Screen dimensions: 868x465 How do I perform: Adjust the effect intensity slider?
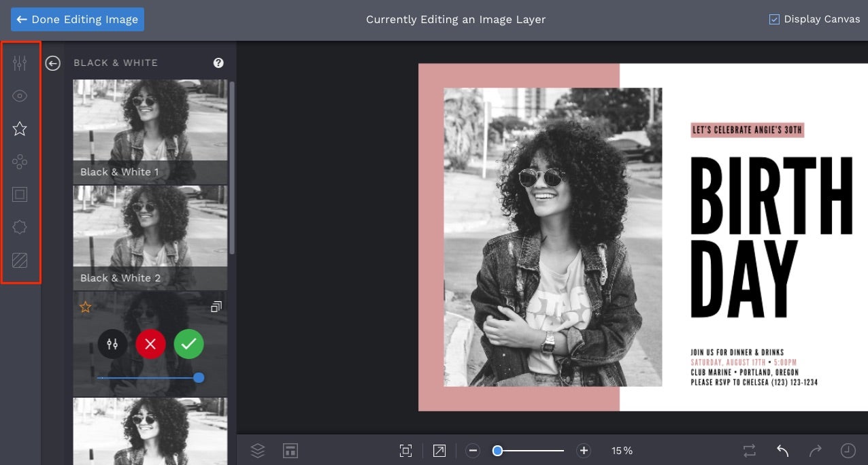tap(199, 377)
